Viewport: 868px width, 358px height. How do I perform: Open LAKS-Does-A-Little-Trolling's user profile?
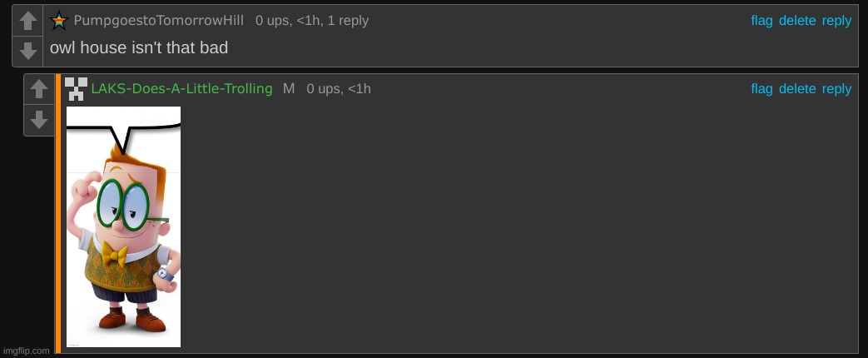pyautogui.click(x=181, y=89)
